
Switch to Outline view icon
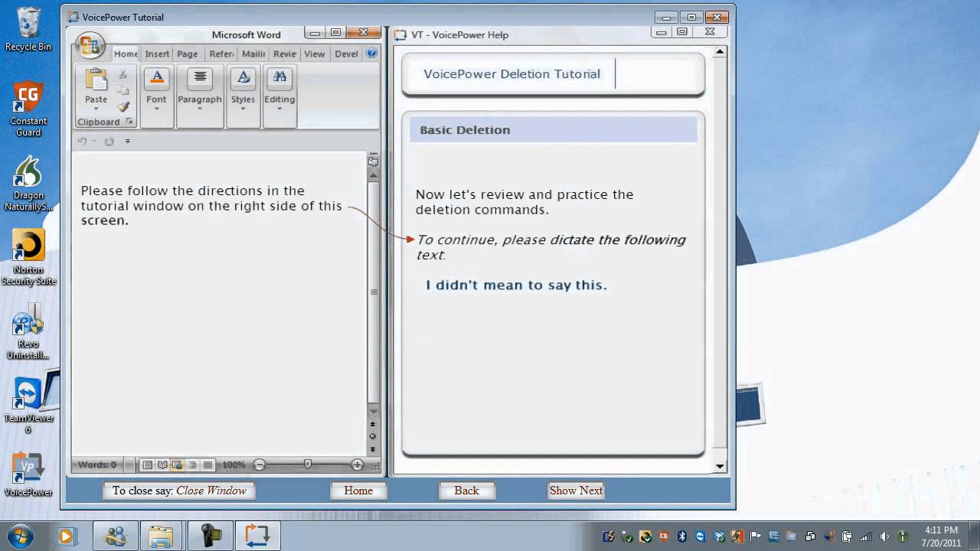pyautogui.click(x=192, y=465)
